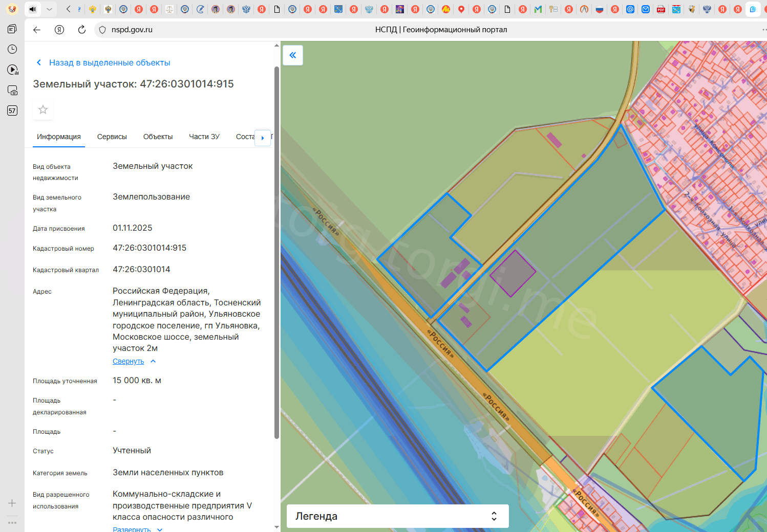
Task: Collapse the info panel with double-chevron button
Action: click(293, 55)
